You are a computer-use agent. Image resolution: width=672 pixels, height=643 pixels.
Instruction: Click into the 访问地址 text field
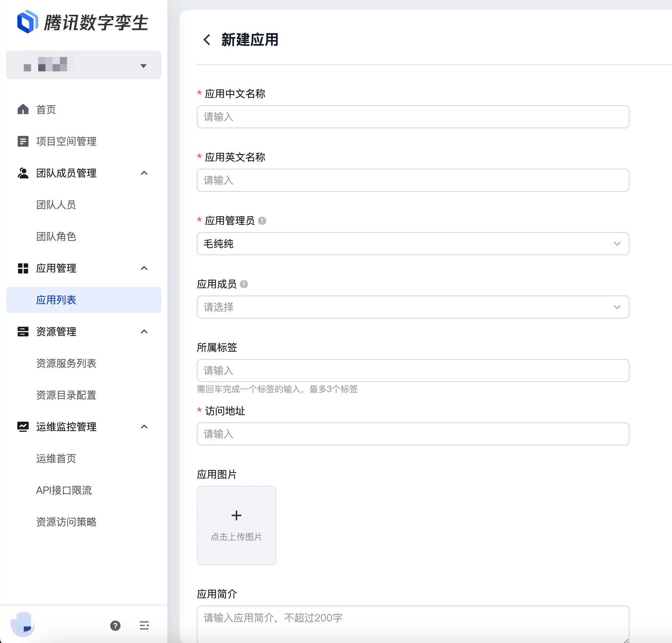(413, 434)
